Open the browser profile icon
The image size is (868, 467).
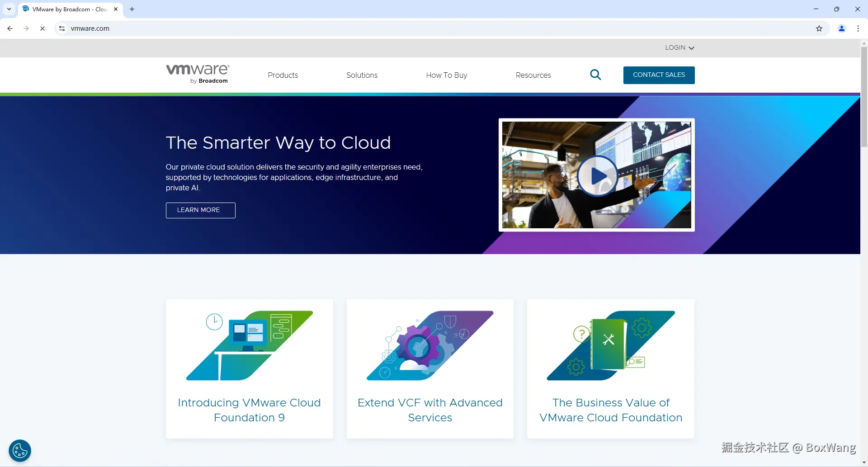coord(842,28)
